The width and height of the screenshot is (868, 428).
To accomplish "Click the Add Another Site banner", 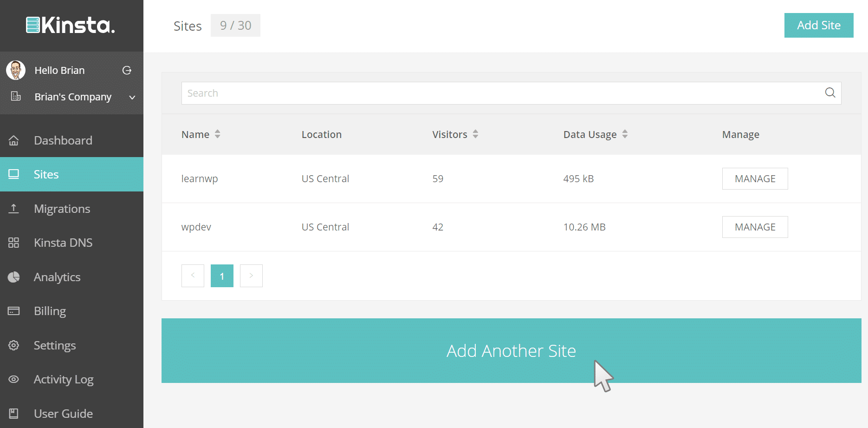I will (512, 351).
